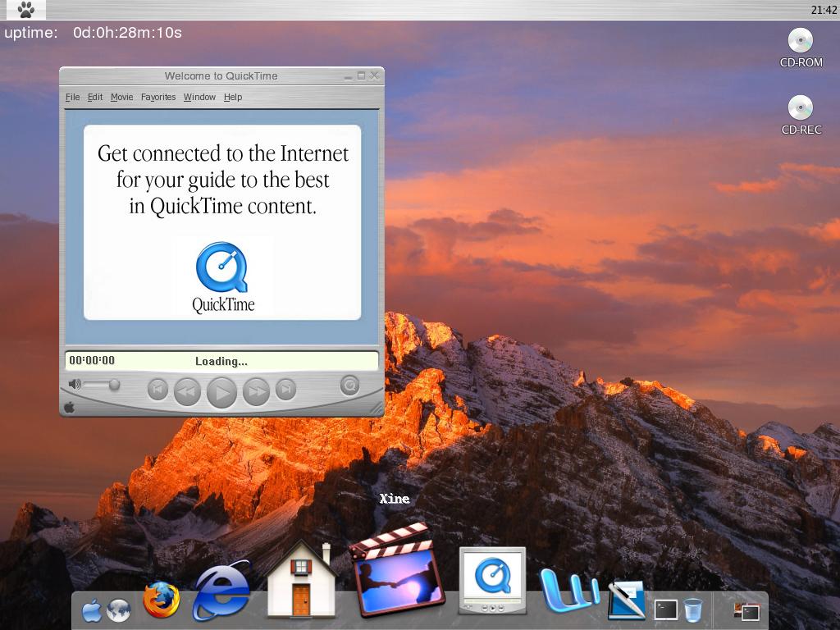Open the Edit menu in QuickTime

[x=95, y=97]
